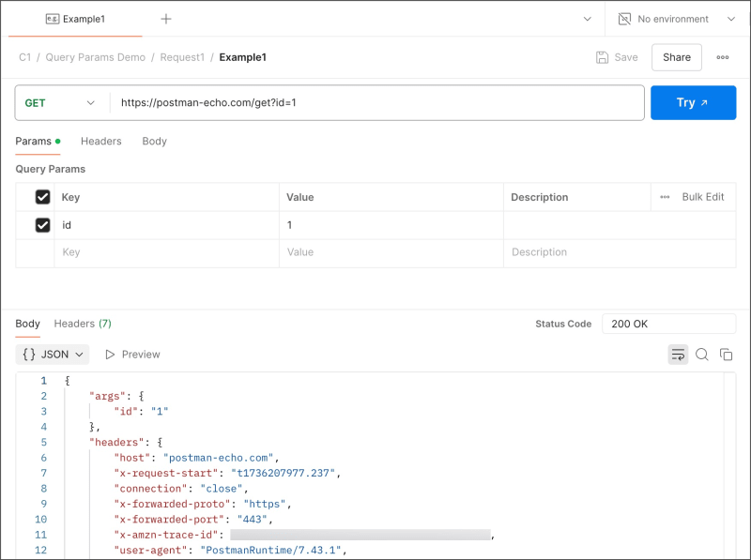751x560 pixels.
Task: Click the empty Key placeholder field
Action: pos(167,252)
